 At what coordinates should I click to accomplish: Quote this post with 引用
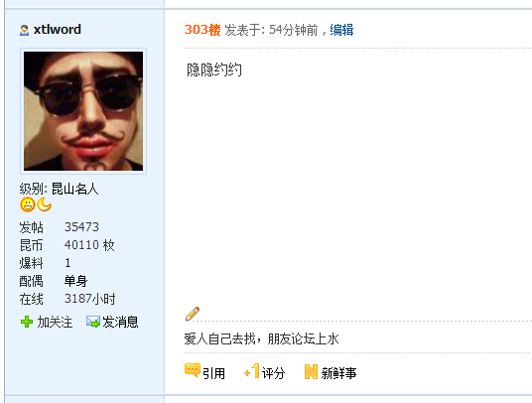[213, 373]
